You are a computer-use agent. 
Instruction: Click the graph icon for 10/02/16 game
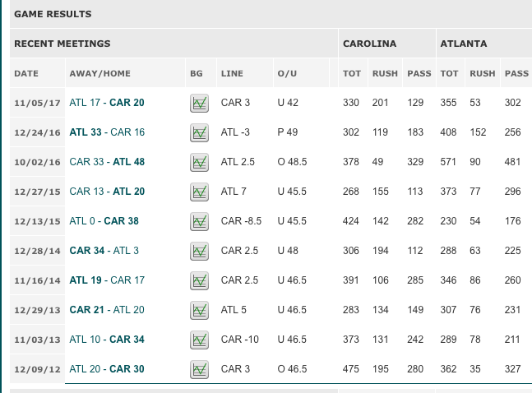199,162
